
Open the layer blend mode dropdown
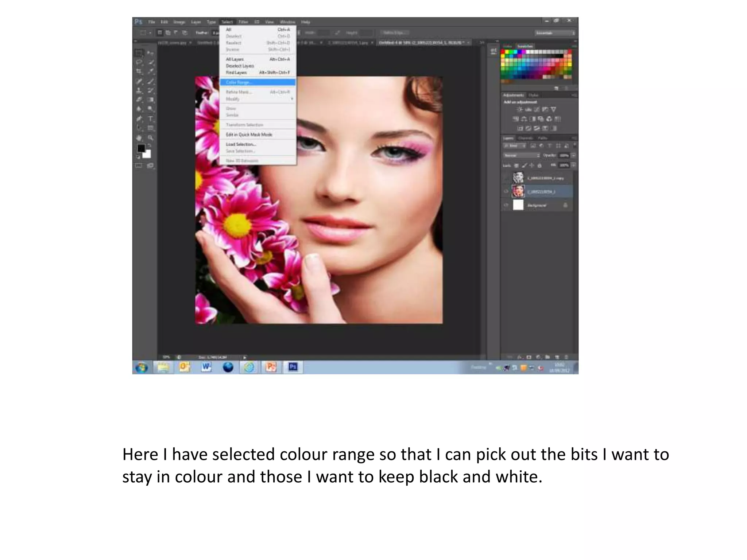pyautogui.click(x=522, y=155)
